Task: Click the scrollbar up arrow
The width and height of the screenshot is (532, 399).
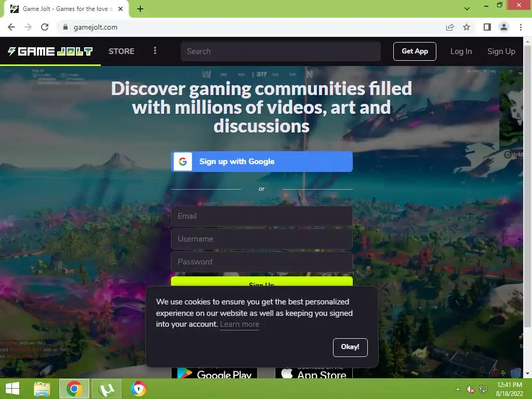Action: 527,41
